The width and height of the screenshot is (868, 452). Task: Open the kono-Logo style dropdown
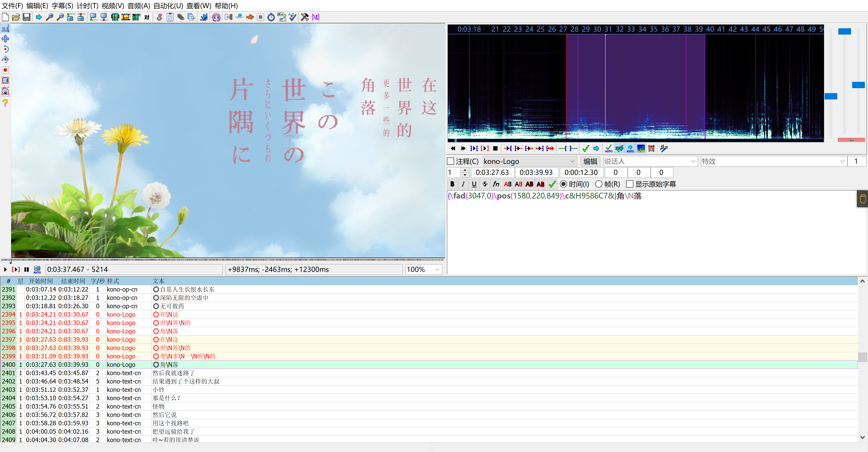coord(530,162)
